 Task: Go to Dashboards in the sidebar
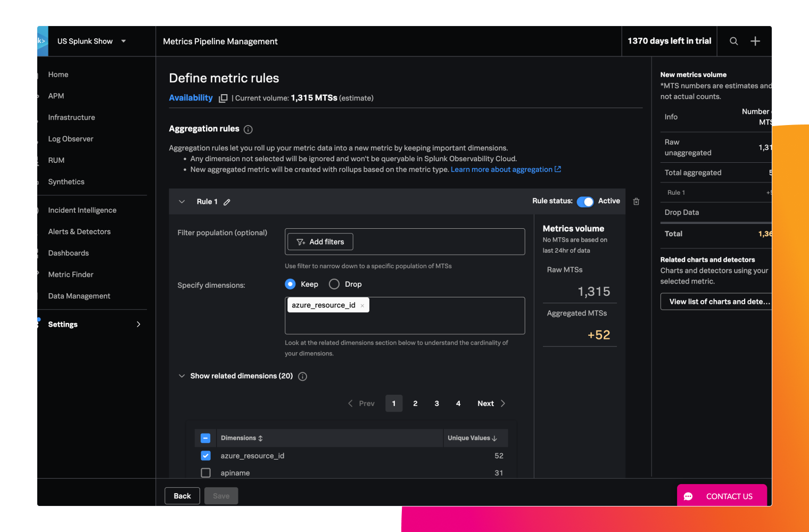pyautogui.click(x=69, y=253)
